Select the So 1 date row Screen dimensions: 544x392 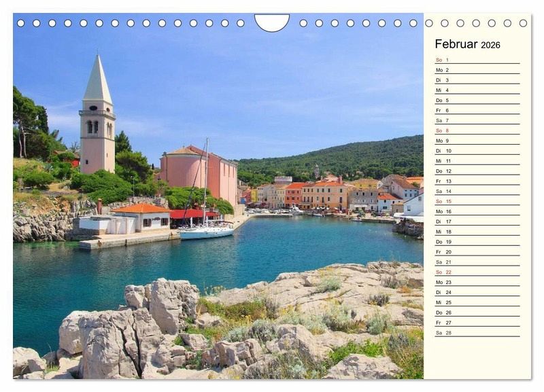click(477, 60)
